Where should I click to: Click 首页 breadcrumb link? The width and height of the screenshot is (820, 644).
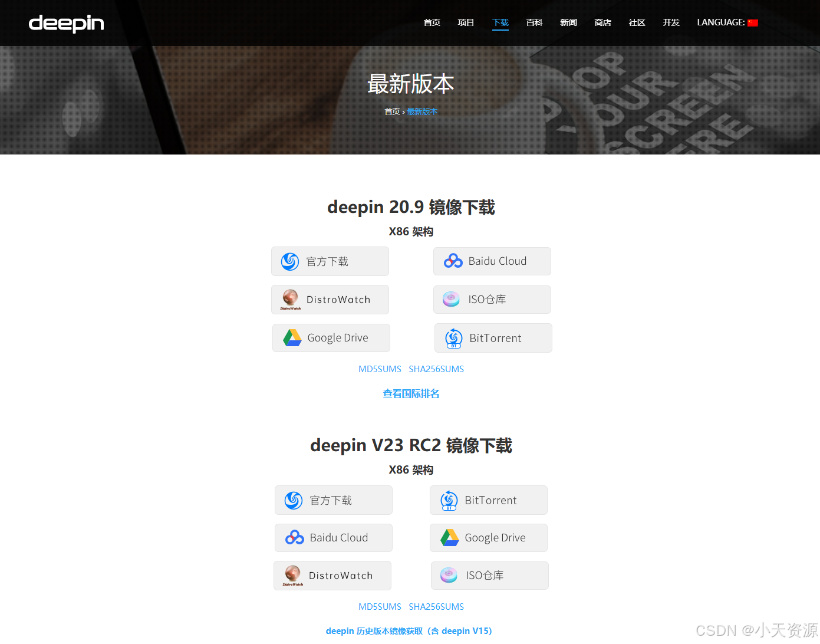(x=392, y=111)
